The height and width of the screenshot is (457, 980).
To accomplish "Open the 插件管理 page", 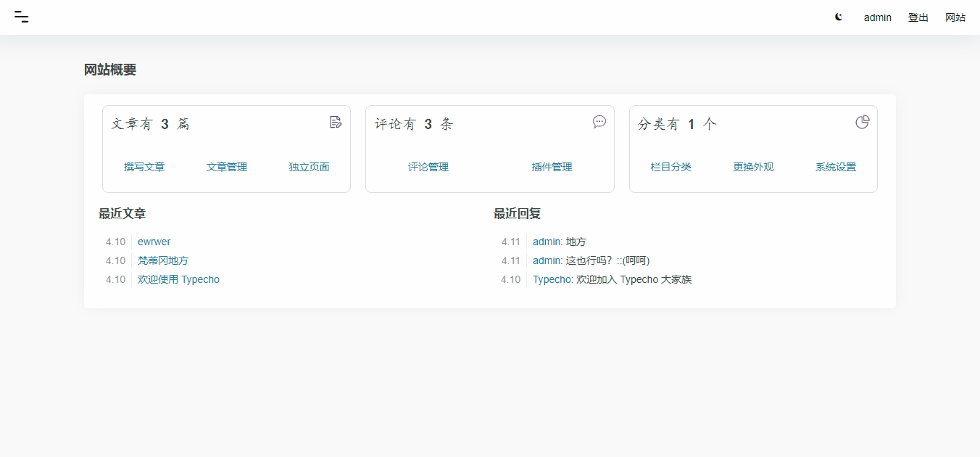I will (x=552, y=167).
